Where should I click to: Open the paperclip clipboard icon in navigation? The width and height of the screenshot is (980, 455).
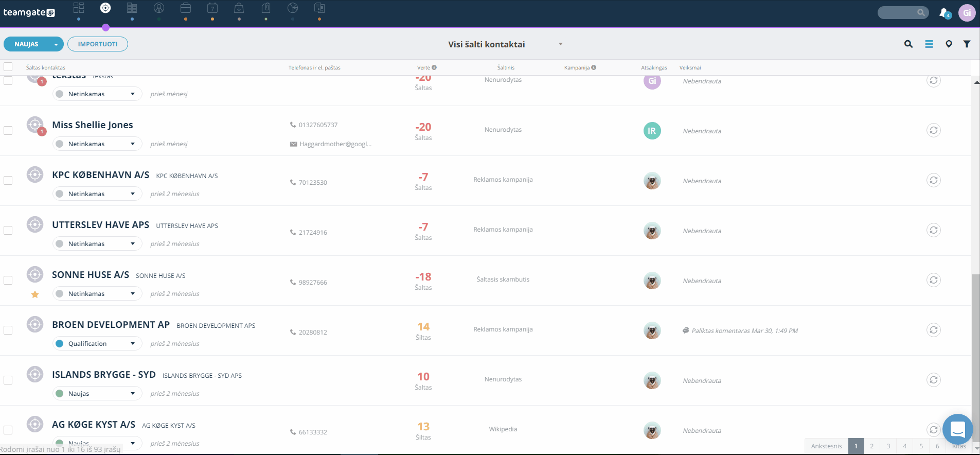(266, 8)
